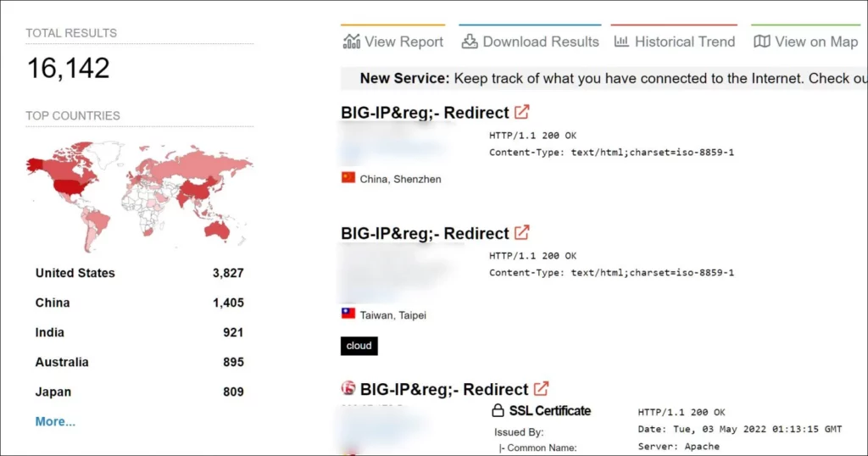Screen dimensions: 868x456
Task: Filter by India country
Action: pos(50,332)
